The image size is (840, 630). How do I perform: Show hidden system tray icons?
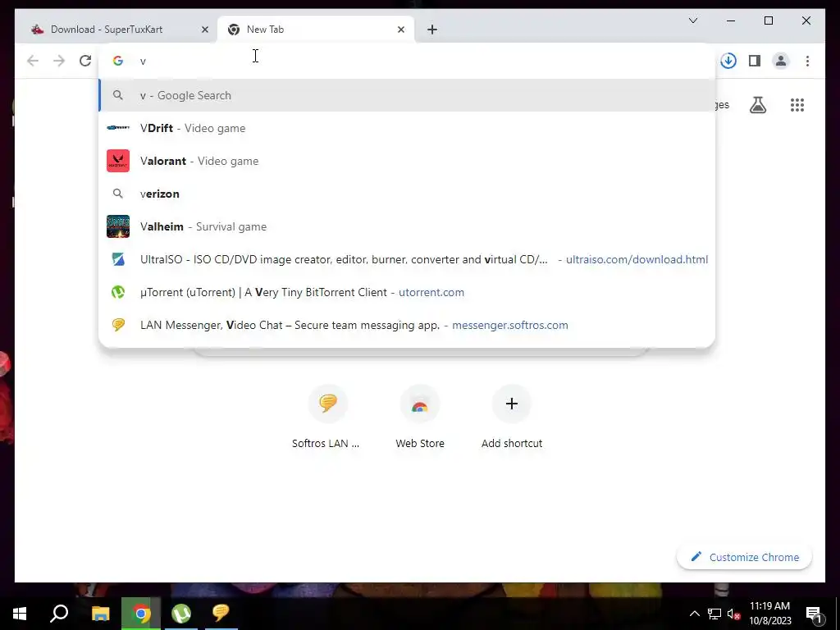click(x=694, y=614)
